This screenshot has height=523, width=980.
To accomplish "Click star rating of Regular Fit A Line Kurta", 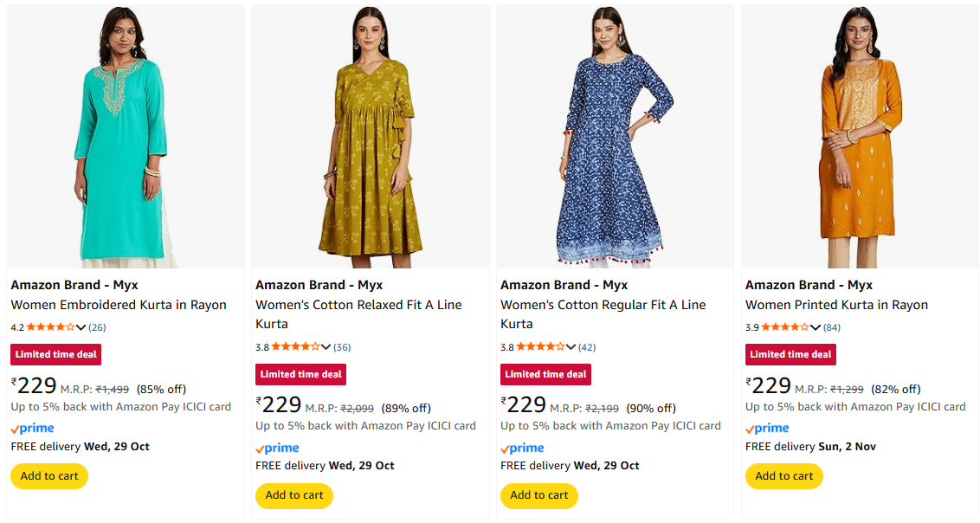I will 540,347.
